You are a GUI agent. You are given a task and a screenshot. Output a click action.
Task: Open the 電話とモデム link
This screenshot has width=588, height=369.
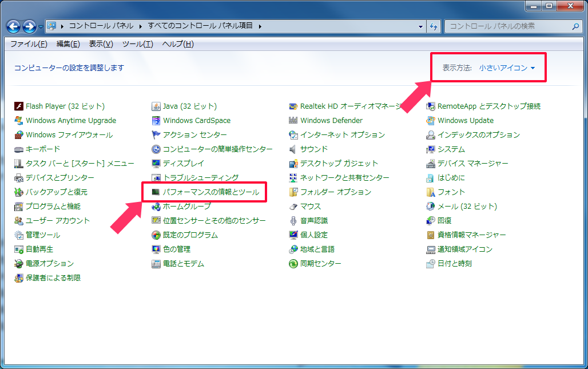pos(184,264)
